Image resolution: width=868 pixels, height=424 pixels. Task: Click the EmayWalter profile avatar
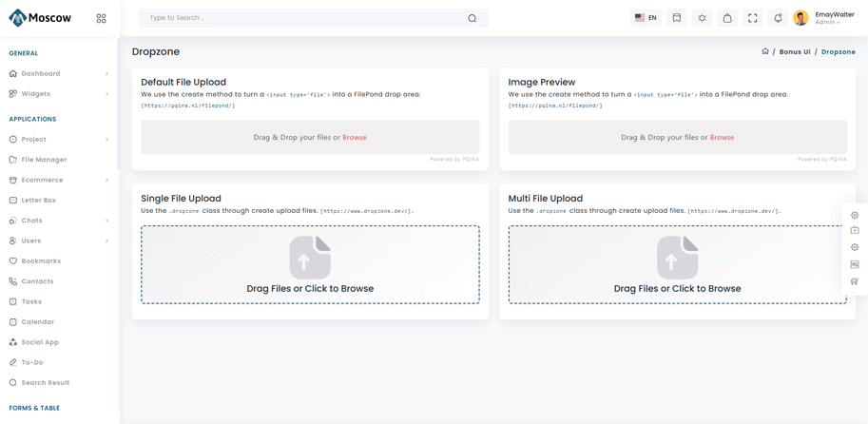800,18
